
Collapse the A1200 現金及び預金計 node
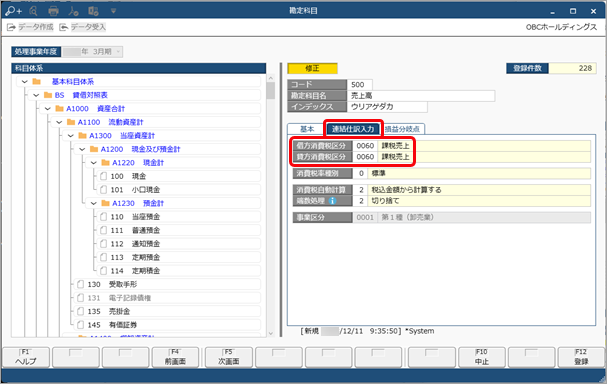point(82,149)
